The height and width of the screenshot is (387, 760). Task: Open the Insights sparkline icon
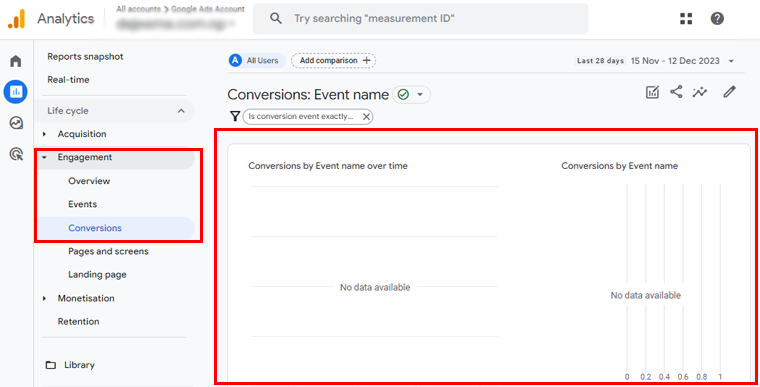700,92
